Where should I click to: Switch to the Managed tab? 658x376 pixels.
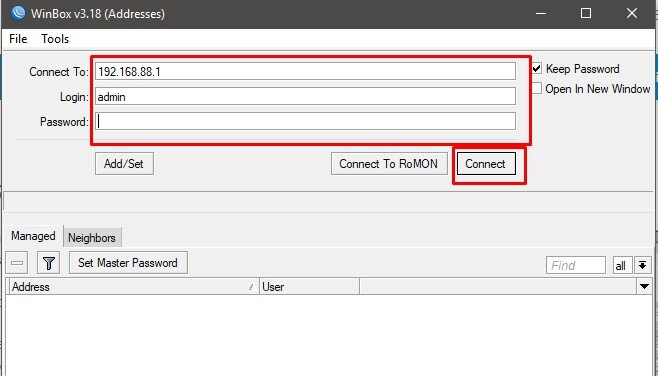click(33, 236)
